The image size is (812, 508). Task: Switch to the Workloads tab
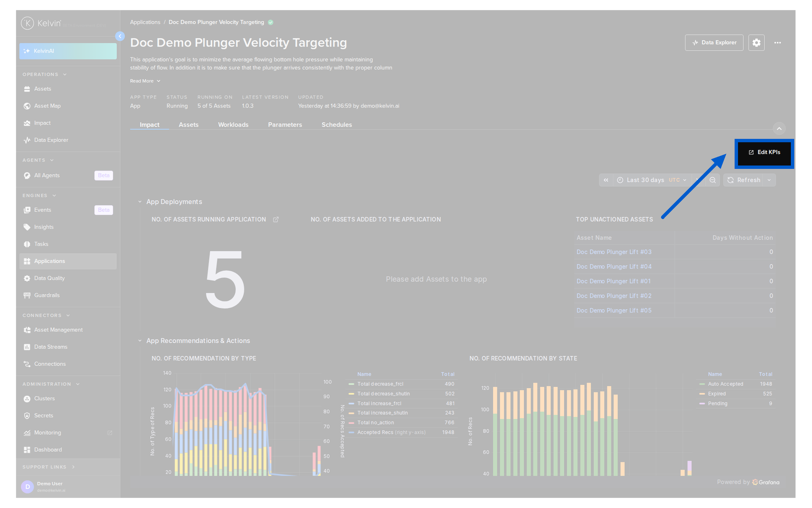click(233, 125)
